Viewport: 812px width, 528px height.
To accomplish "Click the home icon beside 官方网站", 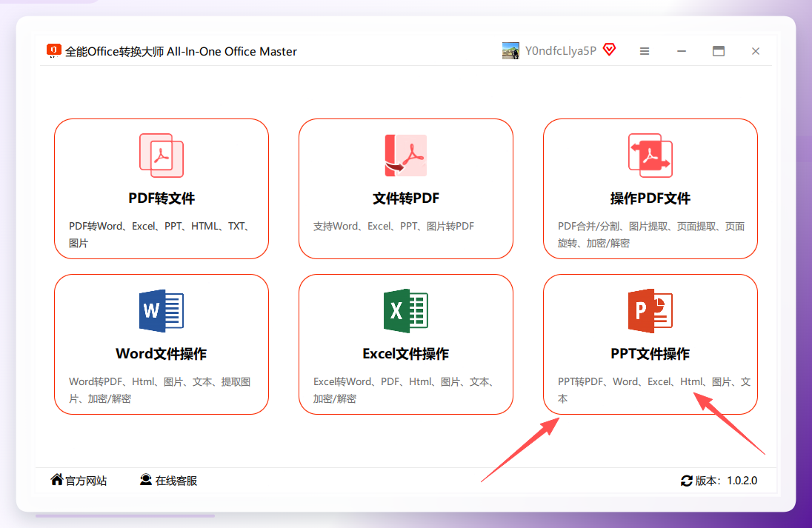I will (57, 479).
